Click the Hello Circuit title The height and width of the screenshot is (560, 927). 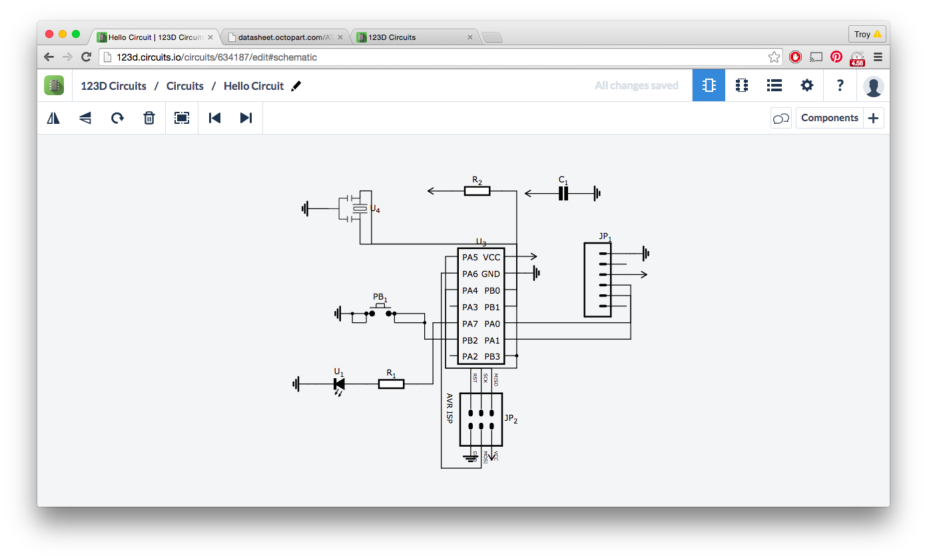(254, 86)
